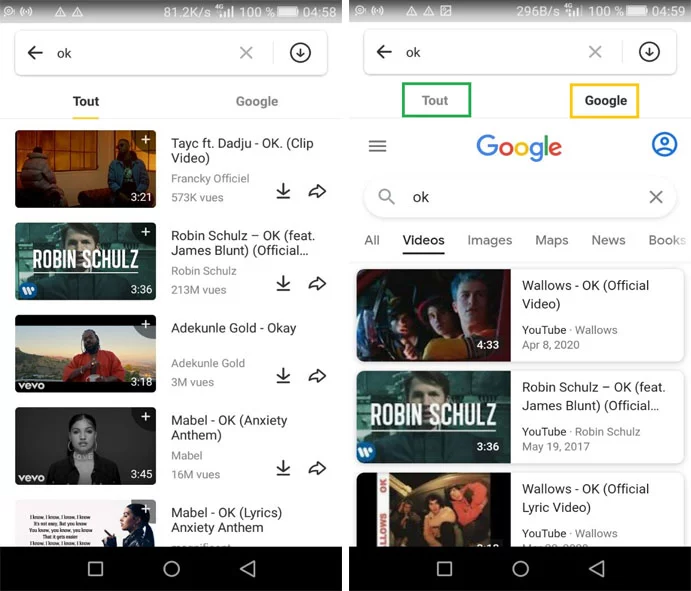The image size is (691, 591).
Task: Switch to All results tab in Google
Action: click(372, 240)
